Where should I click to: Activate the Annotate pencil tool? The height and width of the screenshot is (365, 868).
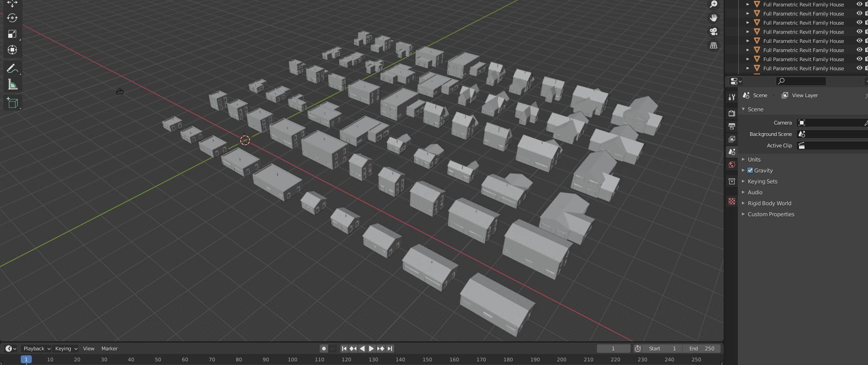pyautogui.click(x=12, y=69)
